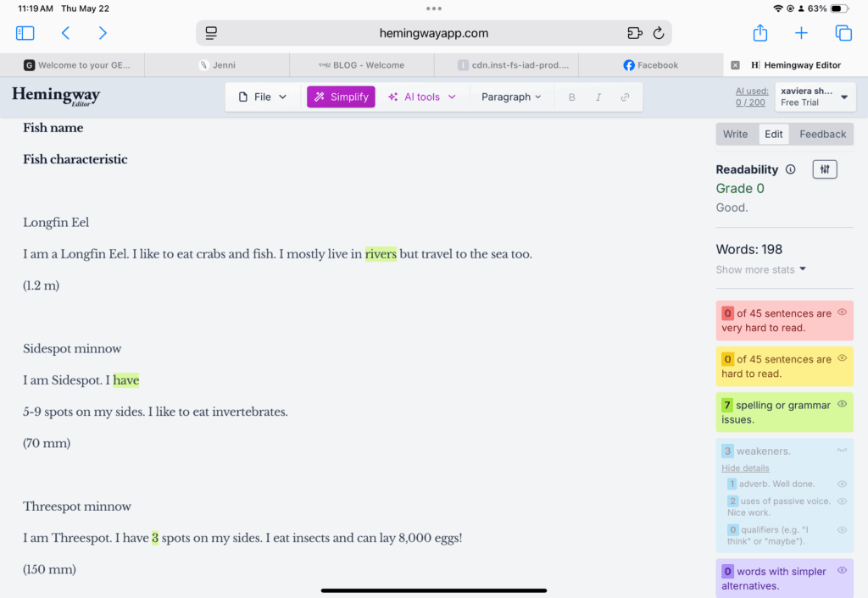The width and height of the screenshot is (868, 598).
Task: Click the (150 mm) text
Action: pyautogui.click(x=49, y=570)
